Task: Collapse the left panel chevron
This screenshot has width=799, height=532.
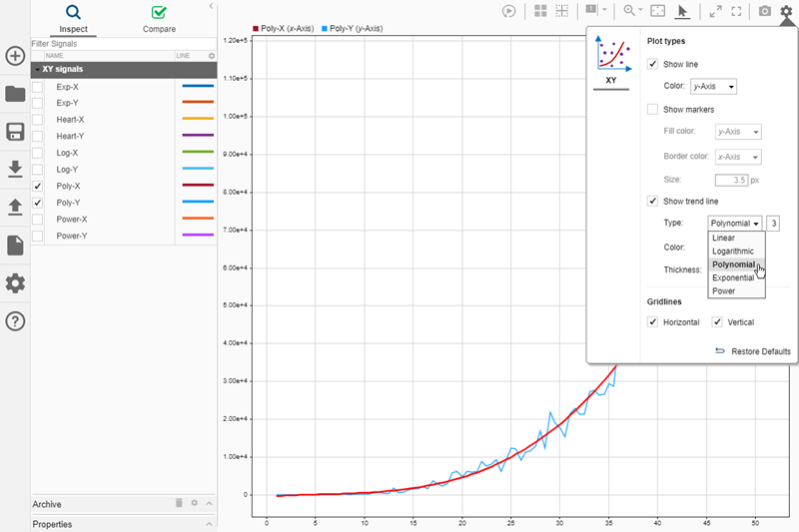Action: click(211, 6)
